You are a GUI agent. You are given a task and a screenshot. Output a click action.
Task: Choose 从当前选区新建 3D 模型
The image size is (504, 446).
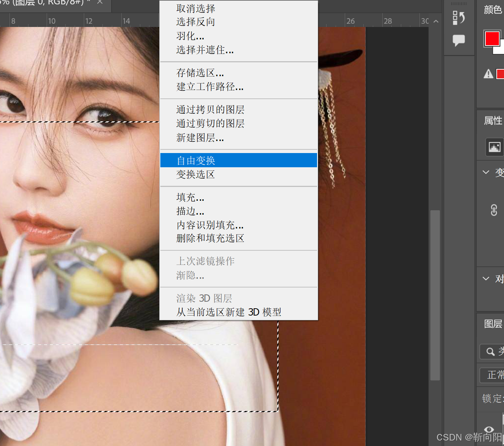[238, 312]
